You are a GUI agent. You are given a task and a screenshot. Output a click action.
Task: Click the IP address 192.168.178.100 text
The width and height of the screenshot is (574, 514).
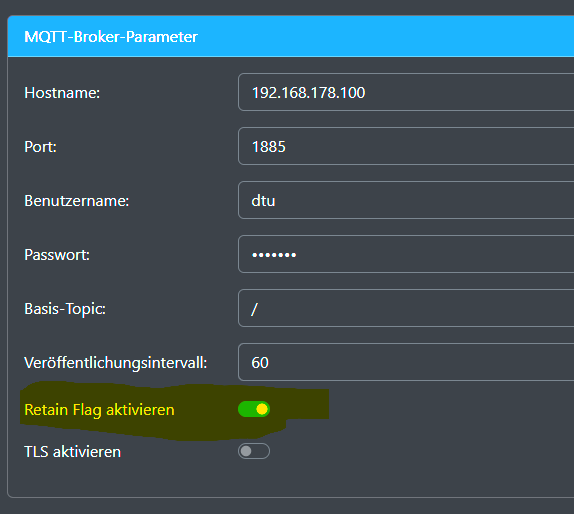[x=308, y=93]
